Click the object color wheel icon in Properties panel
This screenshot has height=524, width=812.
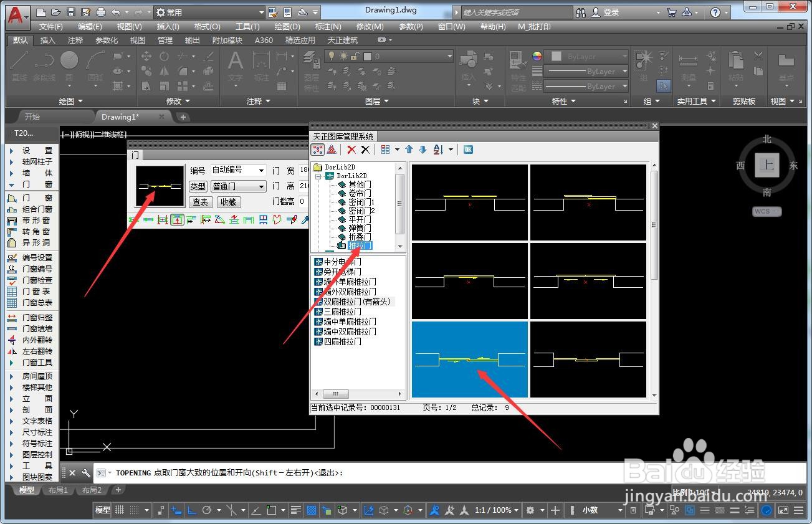pyautogui.click(x=537, y=56)
